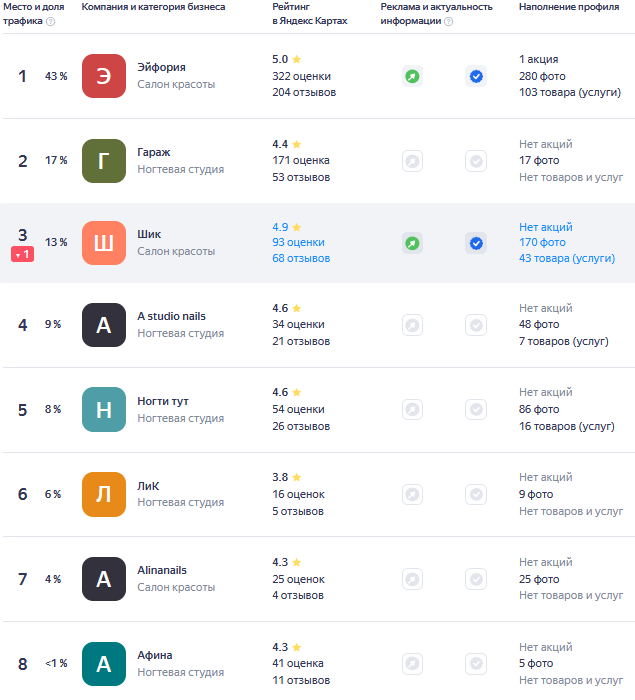
Task: Click Эйфория's blue verified checkmark
Action: click(x=476, y=76)
